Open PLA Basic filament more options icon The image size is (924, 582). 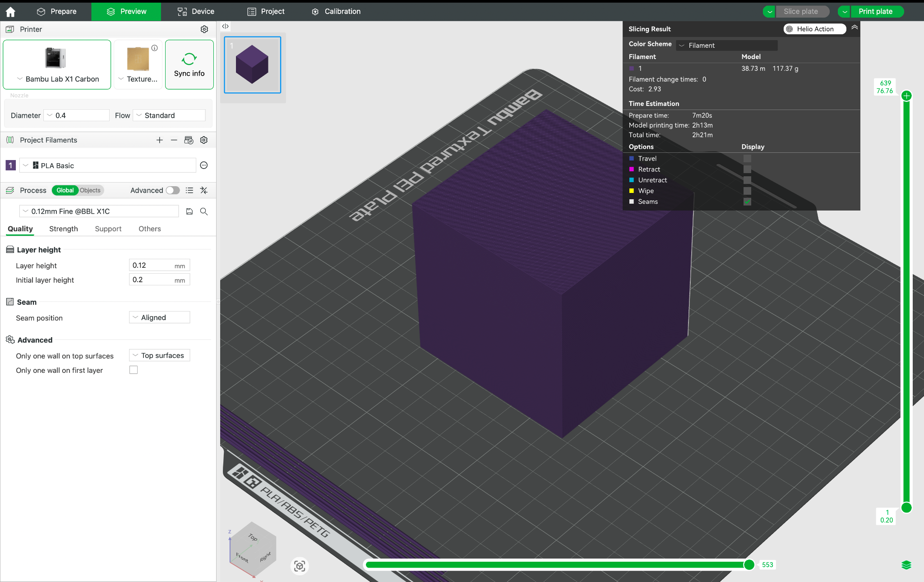(204, 165)
